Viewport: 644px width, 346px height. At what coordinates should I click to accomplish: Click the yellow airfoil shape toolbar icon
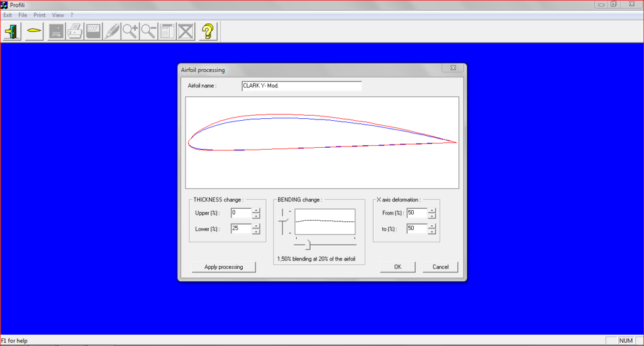[x=33, y=31]
